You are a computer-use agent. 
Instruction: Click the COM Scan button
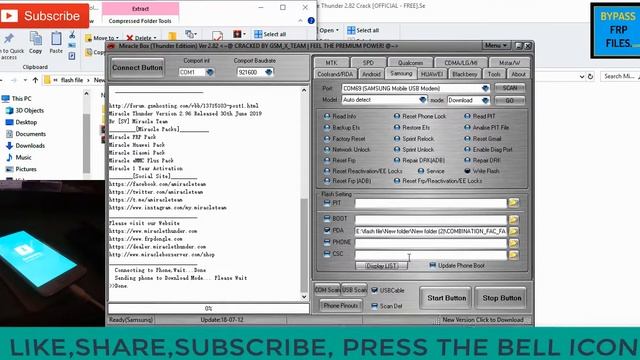(327, 290)
